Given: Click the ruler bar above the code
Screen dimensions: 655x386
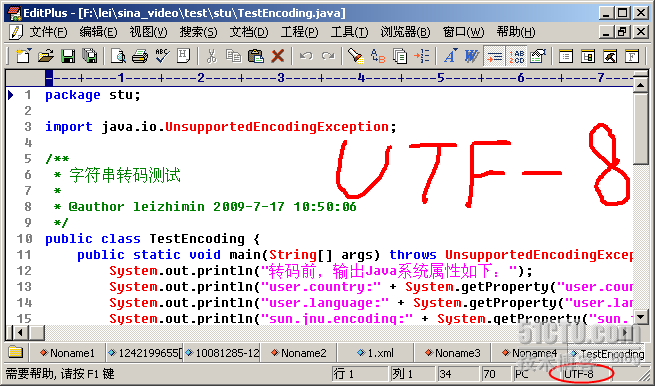Looking at the screenshot, I should (339, 78).
